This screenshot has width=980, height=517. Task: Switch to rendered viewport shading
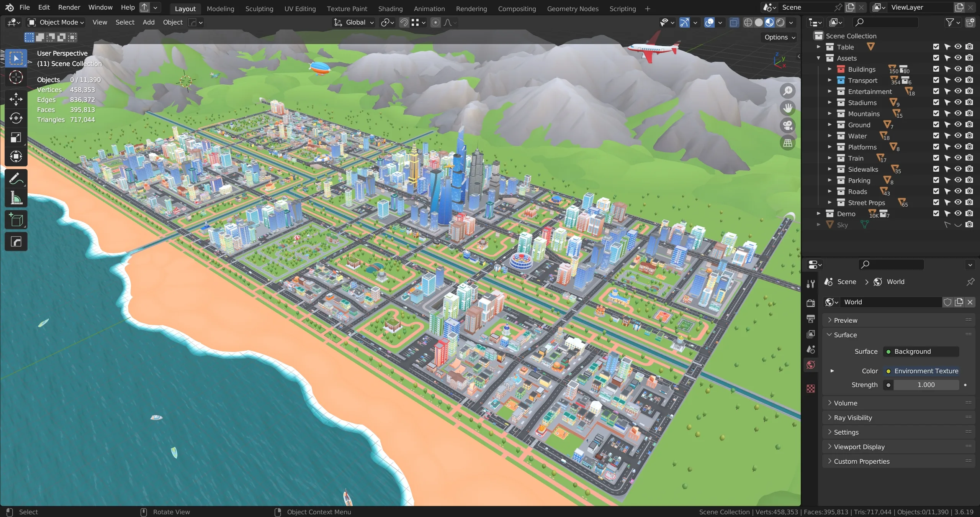pos(780,23)
